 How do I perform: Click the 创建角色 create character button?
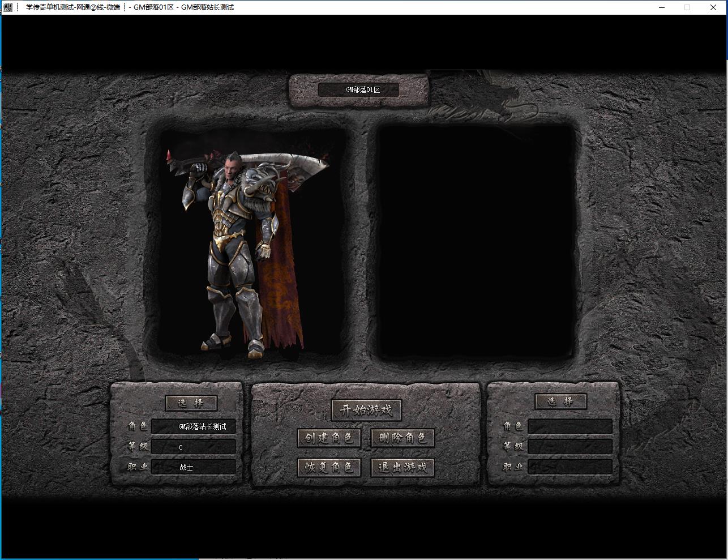(329, 438)
